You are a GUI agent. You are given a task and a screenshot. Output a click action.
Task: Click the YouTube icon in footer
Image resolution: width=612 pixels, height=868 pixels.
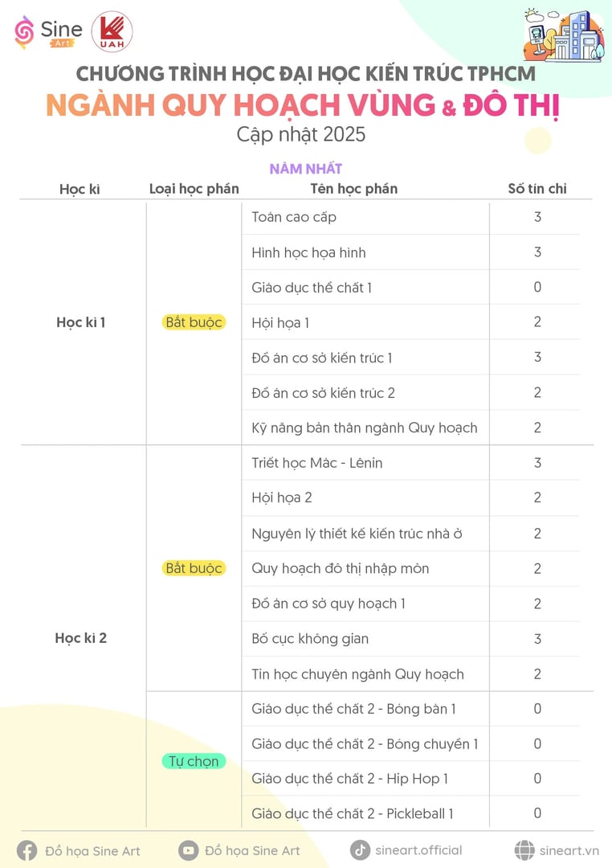tap(188, 850)
